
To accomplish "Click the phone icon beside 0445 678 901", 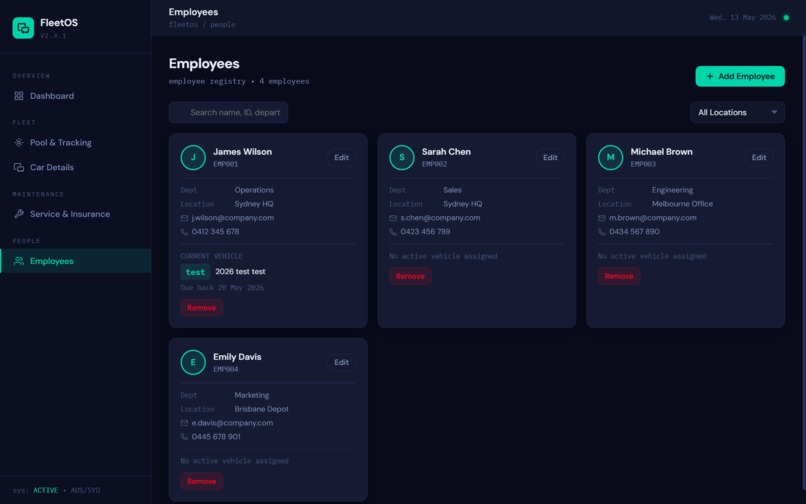I will click(184, 437).
